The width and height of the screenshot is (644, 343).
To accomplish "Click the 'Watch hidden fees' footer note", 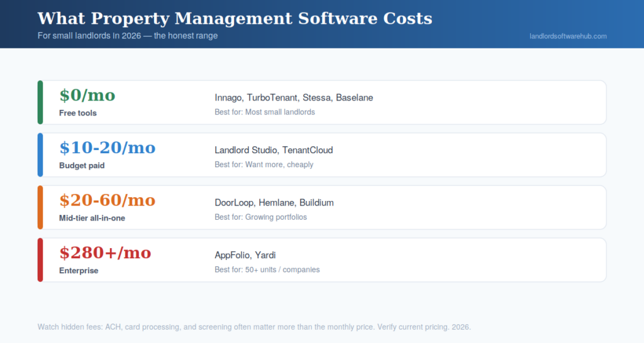I will (x=254, y=327).
